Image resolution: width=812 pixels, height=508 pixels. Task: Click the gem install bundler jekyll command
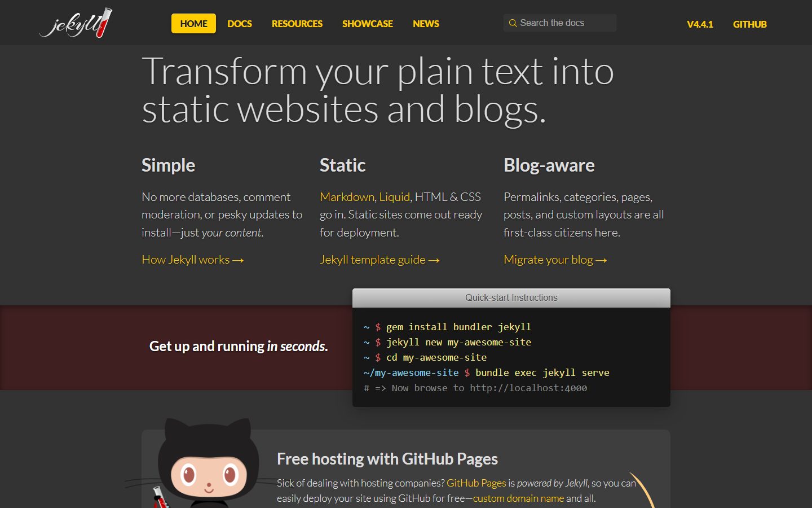(x=458, y=327)
